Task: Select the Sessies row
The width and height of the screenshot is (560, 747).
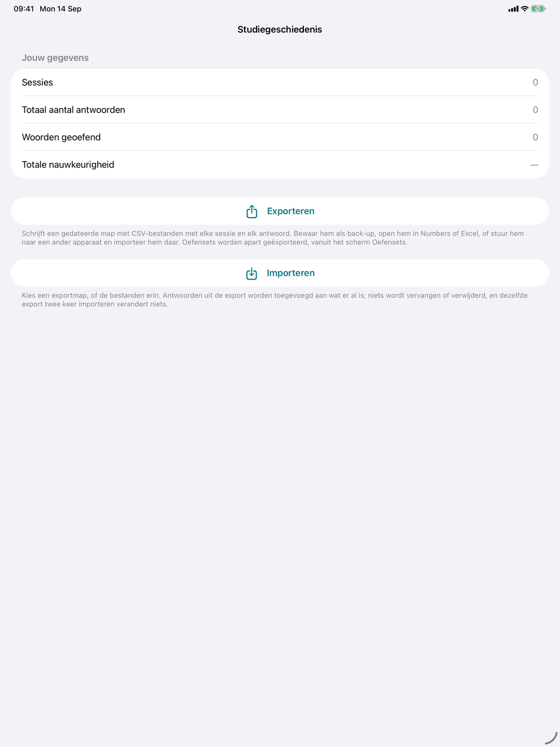Action: click(x=280, y=83)
